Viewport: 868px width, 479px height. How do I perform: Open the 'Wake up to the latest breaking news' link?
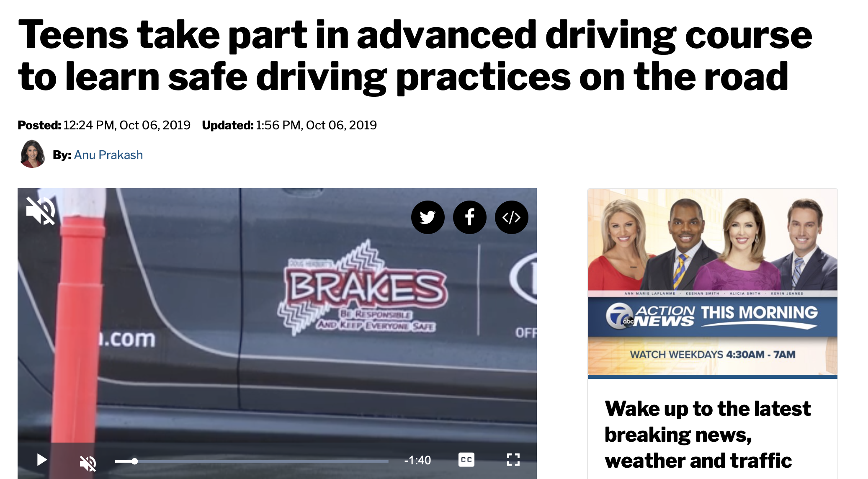tap(708, 434)
